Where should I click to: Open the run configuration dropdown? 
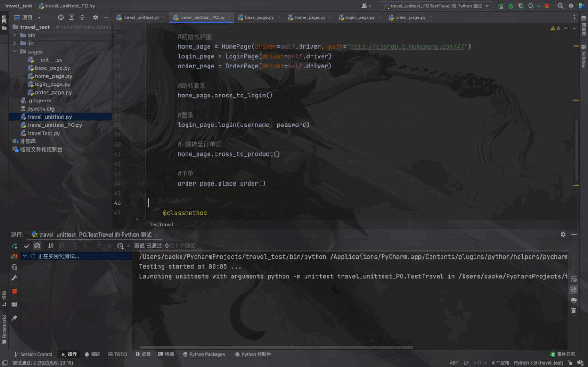pyautogui.click(x=435, y=6)
